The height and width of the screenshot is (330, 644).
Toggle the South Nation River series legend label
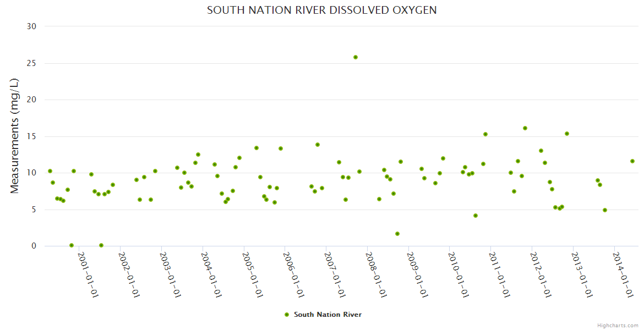click(328, 315)
